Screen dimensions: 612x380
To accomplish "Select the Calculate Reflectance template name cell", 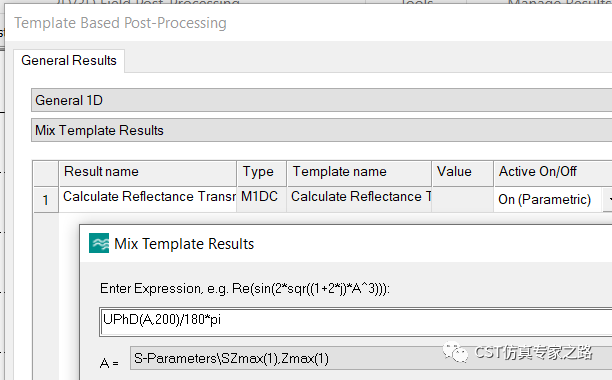I will click(x=359, y=199).
